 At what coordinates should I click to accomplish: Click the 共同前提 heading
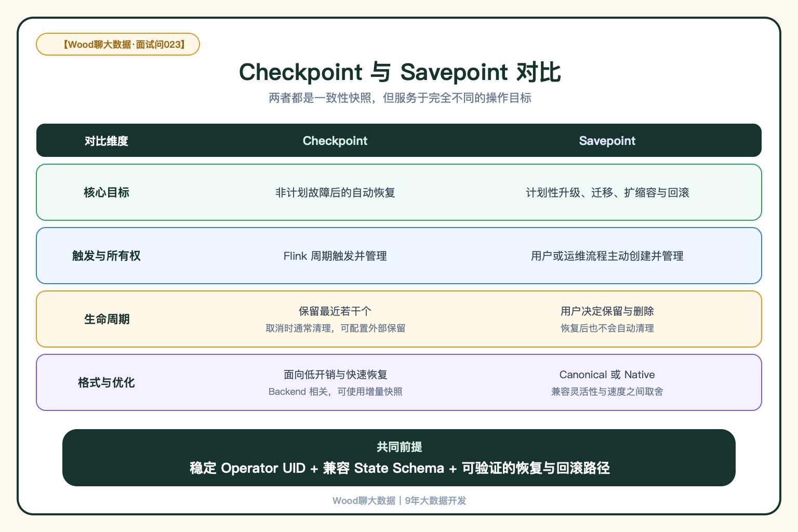[399, 447]
